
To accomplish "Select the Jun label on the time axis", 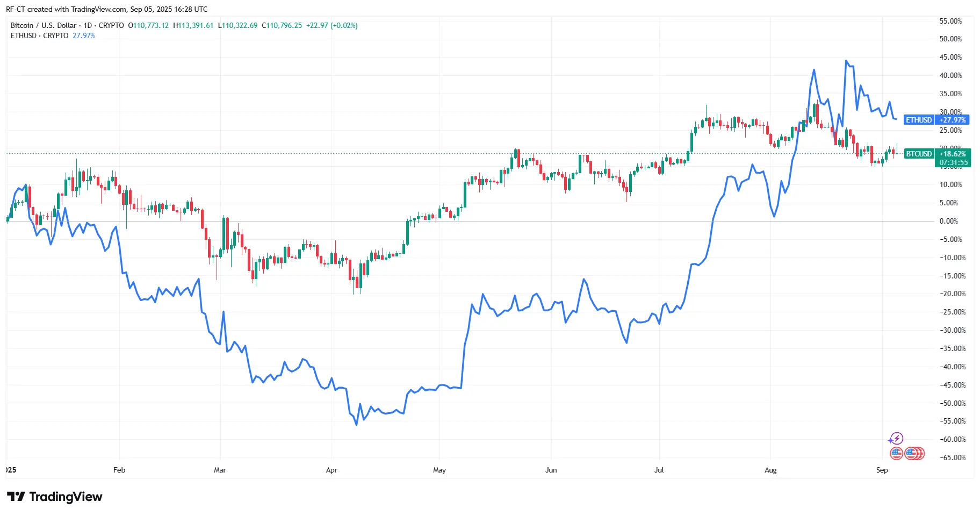I will tap(551, 470).
